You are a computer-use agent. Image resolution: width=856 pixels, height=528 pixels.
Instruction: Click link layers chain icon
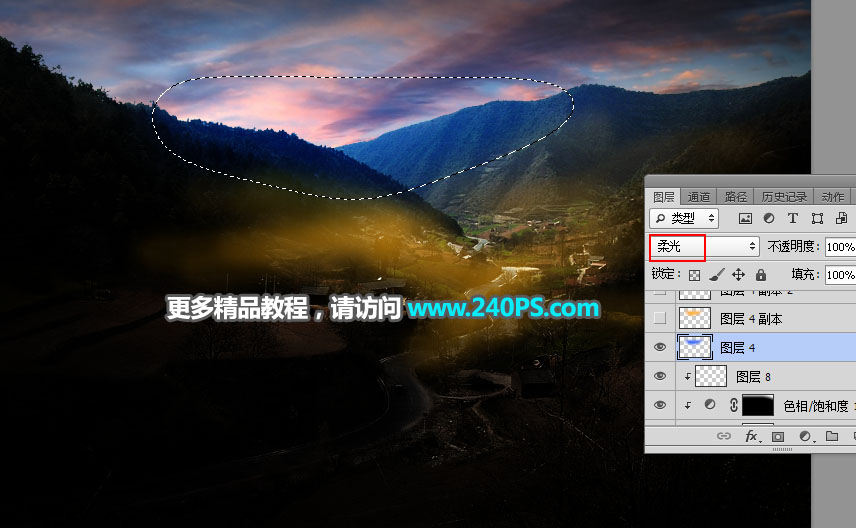(x=724, y=436)
